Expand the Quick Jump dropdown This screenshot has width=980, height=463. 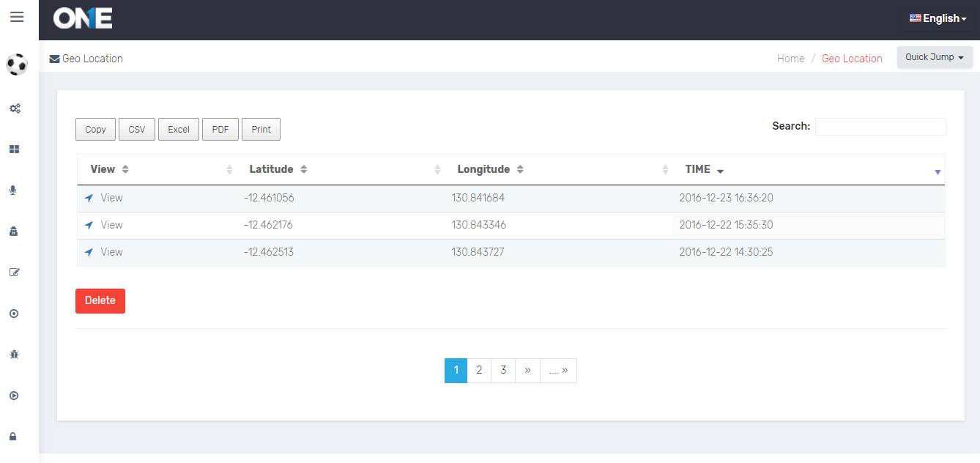934,57
